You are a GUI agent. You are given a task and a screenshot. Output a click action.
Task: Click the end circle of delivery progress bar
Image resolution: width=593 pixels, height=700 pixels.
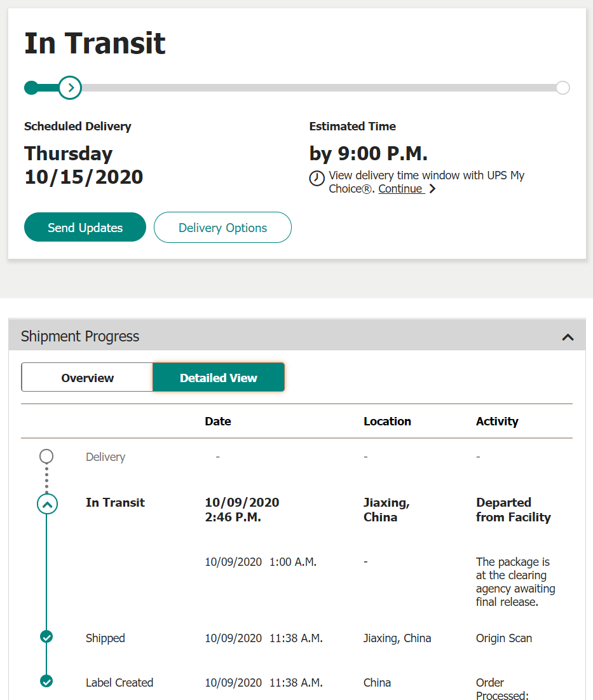562,88
